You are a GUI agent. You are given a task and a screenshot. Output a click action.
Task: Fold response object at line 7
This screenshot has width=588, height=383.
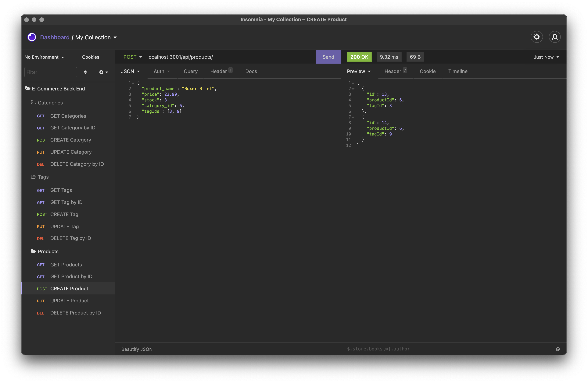[353, 117]
